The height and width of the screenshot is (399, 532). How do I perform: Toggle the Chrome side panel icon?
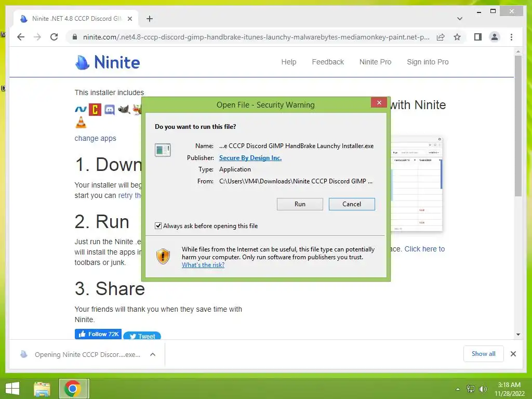pos(478,37)
